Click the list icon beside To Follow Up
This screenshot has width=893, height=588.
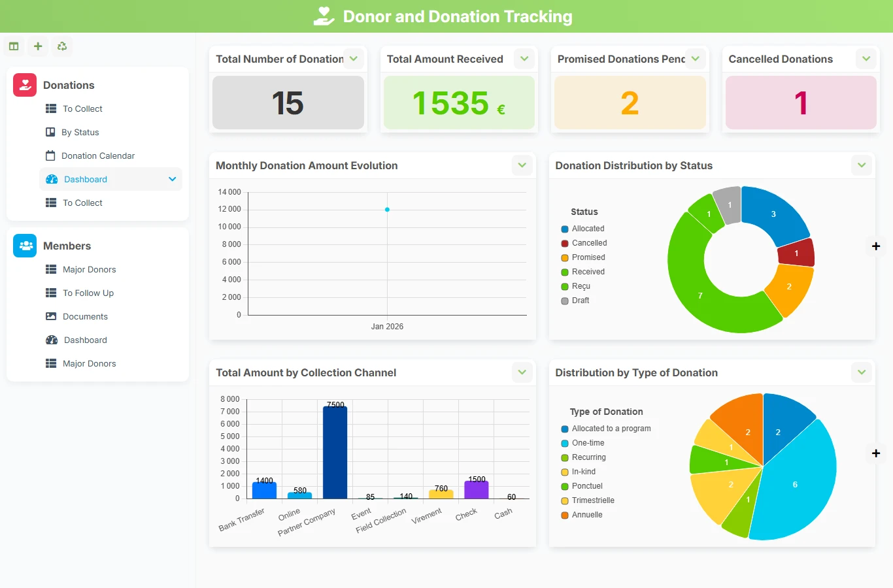click(51, 293)
